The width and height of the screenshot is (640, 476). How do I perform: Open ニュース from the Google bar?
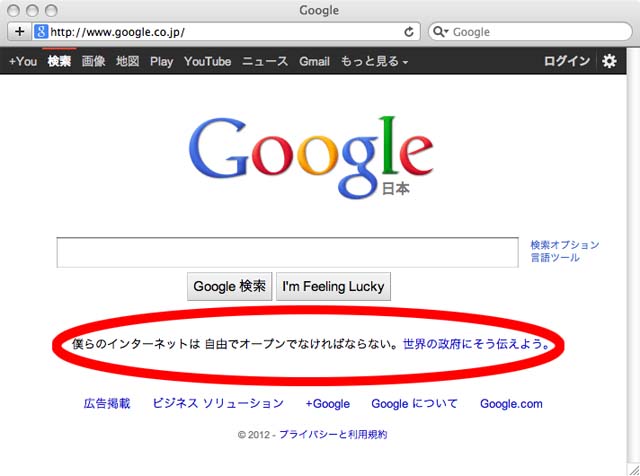(x=265, y=61)
